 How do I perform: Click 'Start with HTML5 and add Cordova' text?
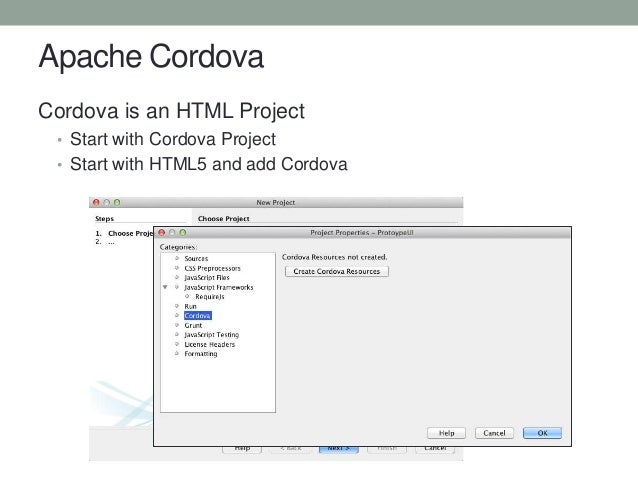point(209,164)
